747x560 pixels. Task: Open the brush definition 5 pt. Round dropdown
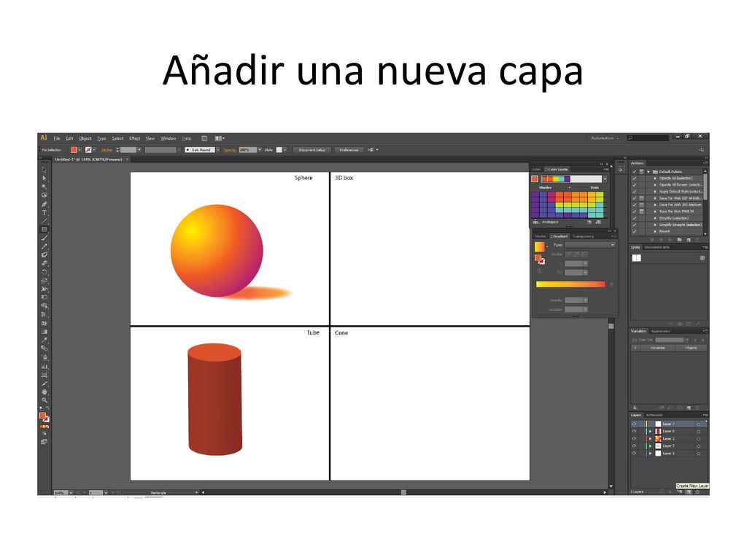[217, 150]
